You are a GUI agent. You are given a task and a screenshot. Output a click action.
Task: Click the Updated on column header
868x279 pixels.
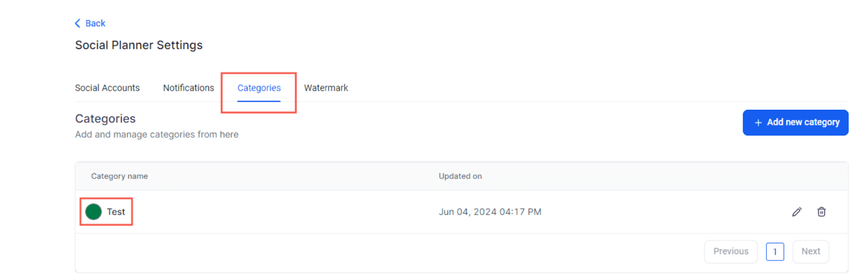[x=460, y=176]
